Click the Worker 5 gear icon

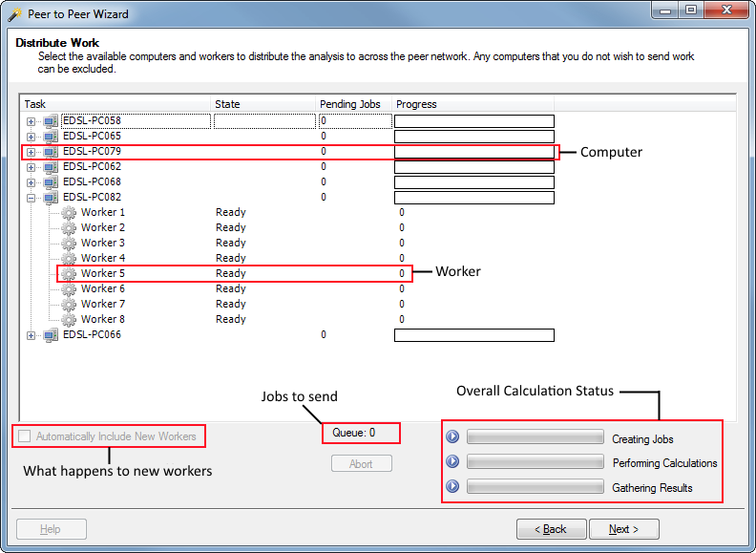tap(69, 274)
